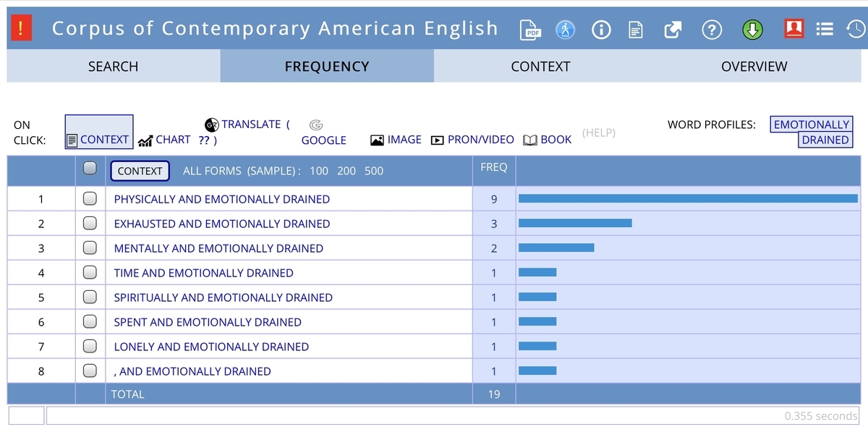Check the box for LONELY AND EMOTIONALLY DRAINED
Viewport: 868px width, 427px height.
pyautogui.click(x=90, y=346)
